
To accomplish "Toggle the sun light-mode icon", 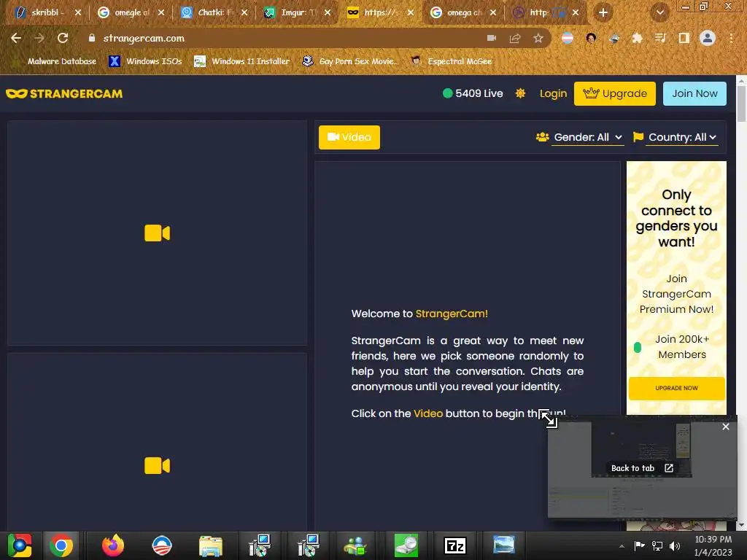I will pos(520,93).
